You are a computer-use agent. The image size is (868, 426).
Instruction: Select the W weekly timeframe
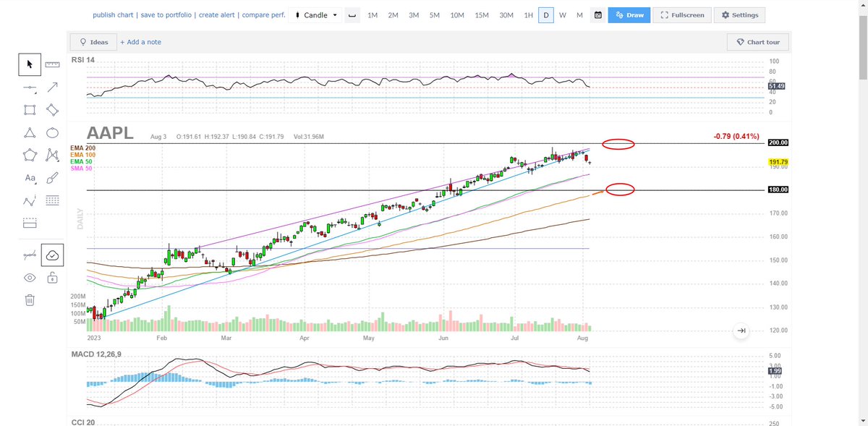click(563, 15)
